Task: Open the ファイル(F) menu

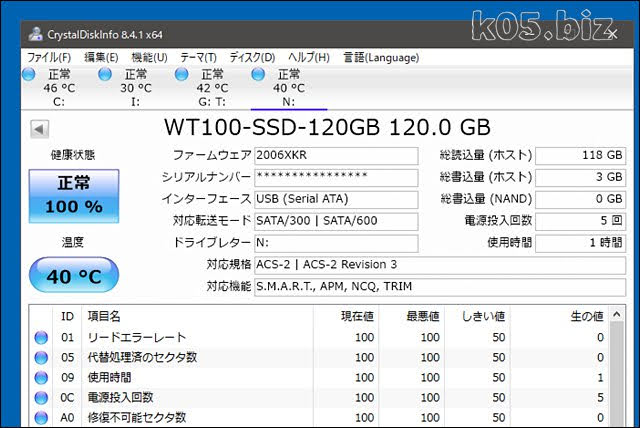Action: point(49,58)
